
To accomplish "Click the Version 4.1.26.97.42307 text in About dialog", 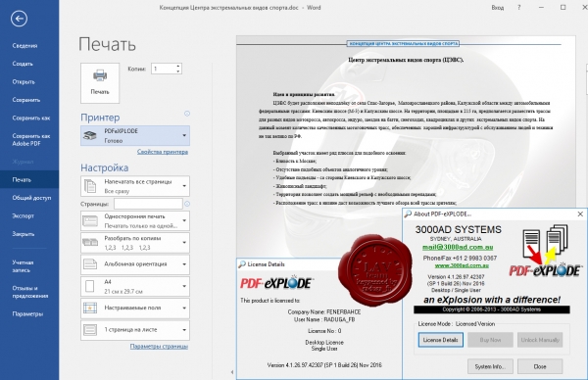I will click(456, 277).
